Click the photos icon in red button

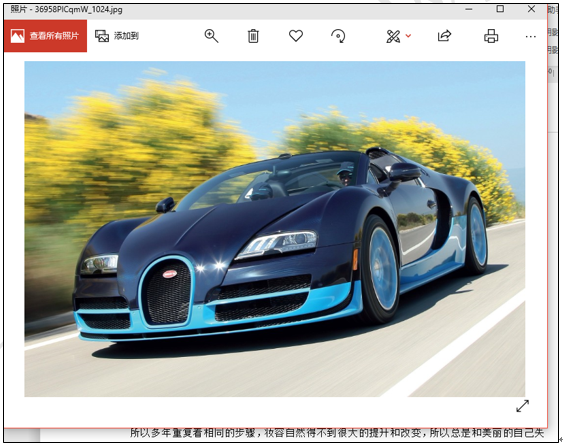18,36
